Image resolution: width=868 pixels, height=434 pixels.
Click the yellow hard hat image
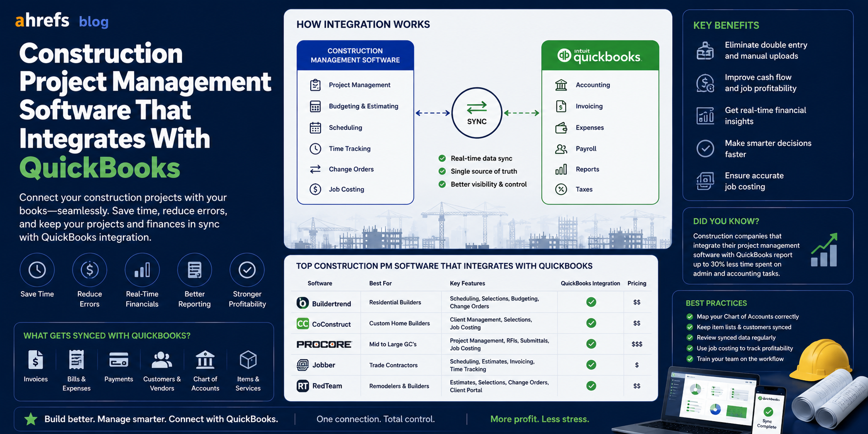coord(822,360)
